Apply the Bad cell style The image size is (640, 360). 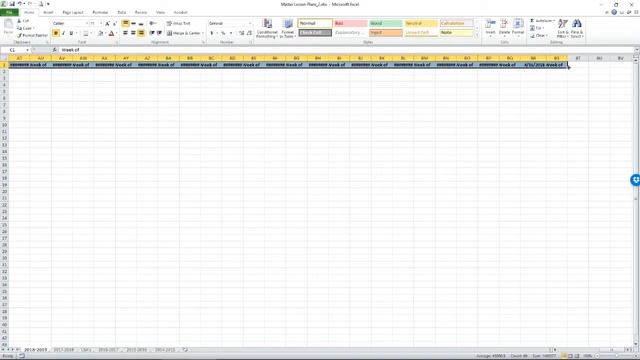350,24
